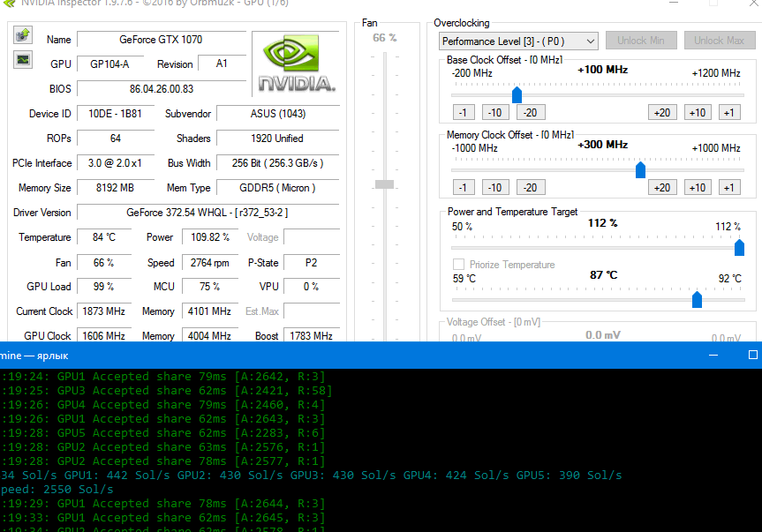The image size is (762, 532).
Task: Click -10 under Base Clock Offset
Action: [495, 113]
